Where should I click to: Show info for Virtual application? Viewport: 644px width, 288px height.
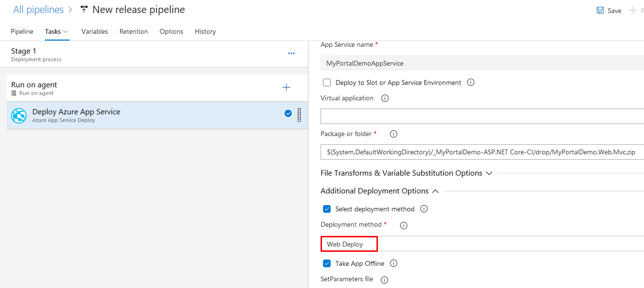(385, 98)
